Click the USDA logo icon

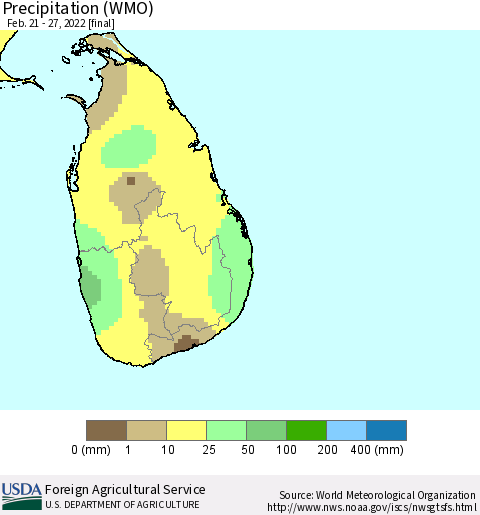[22, 496]
